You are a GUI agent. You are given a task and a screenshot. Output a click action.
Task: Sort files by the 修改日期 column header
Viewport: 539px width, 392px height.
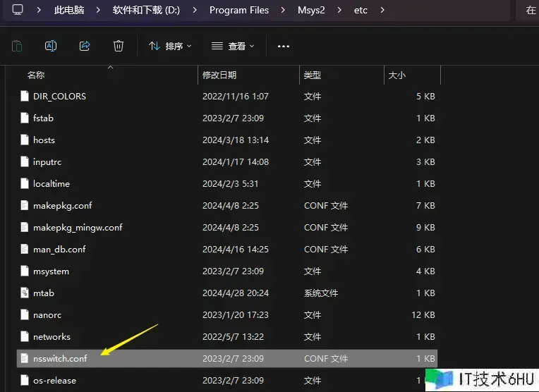coord(219,75)
